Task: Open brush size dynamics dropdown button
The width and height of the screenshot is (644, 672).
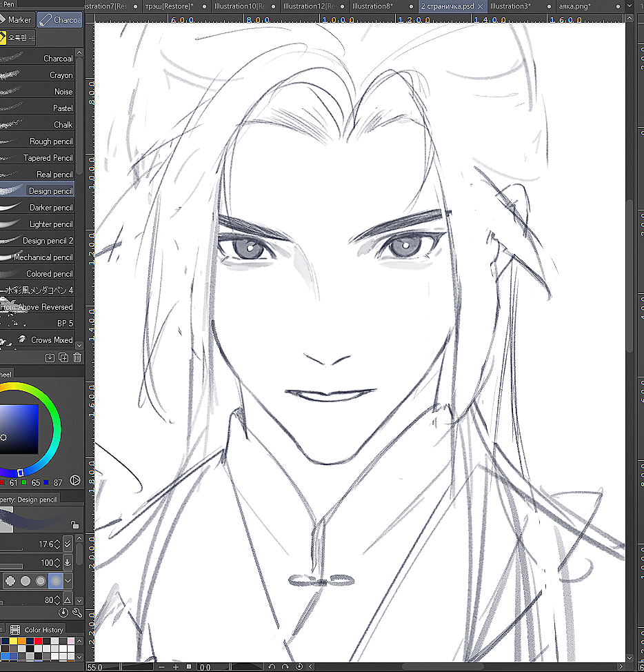Action: 68,544
